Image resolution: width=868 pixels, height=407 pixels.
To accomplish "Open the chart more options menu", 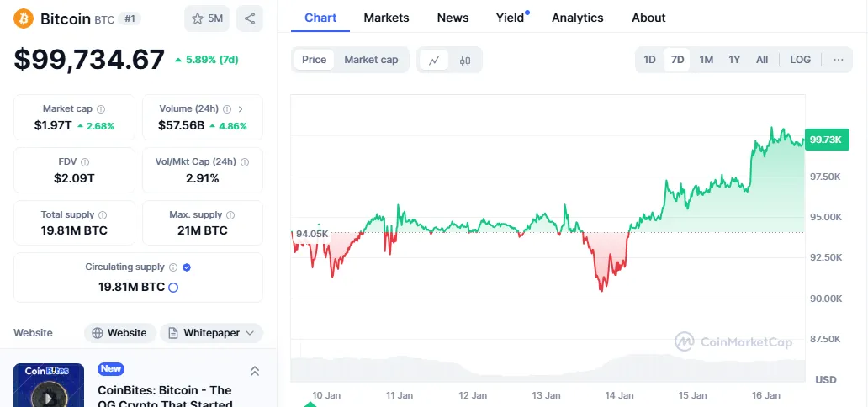I will [x=838, y=60].
